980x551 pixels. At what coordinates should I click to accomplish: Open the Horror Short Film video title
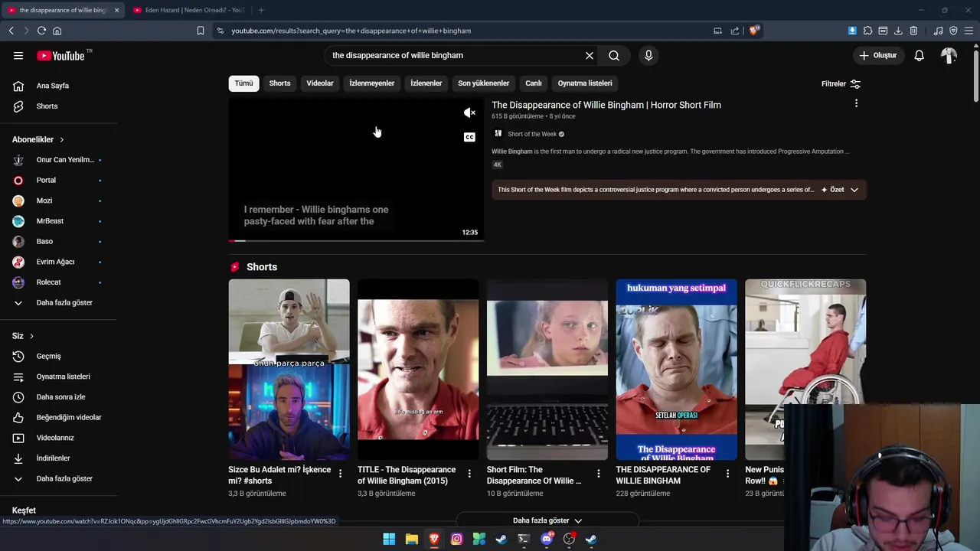pos(606,105)
